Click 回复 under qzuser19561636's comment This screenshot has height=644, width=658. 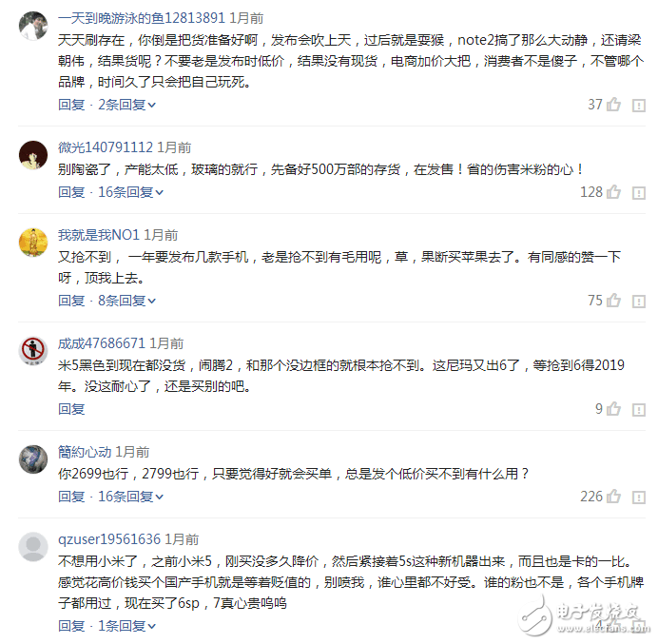pyautogui.click(x=71, y=626)
